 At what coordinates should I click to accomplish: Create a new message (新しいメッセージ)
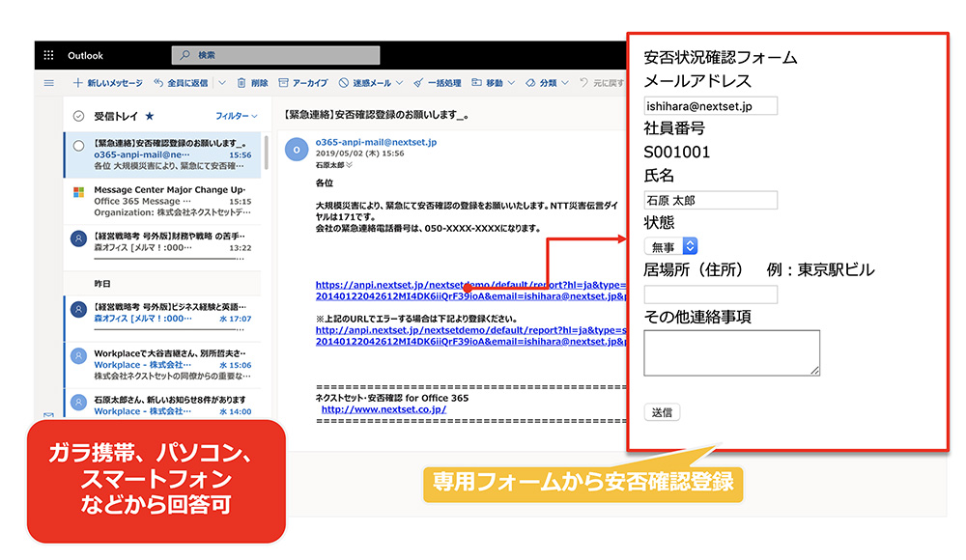[108, 83]
